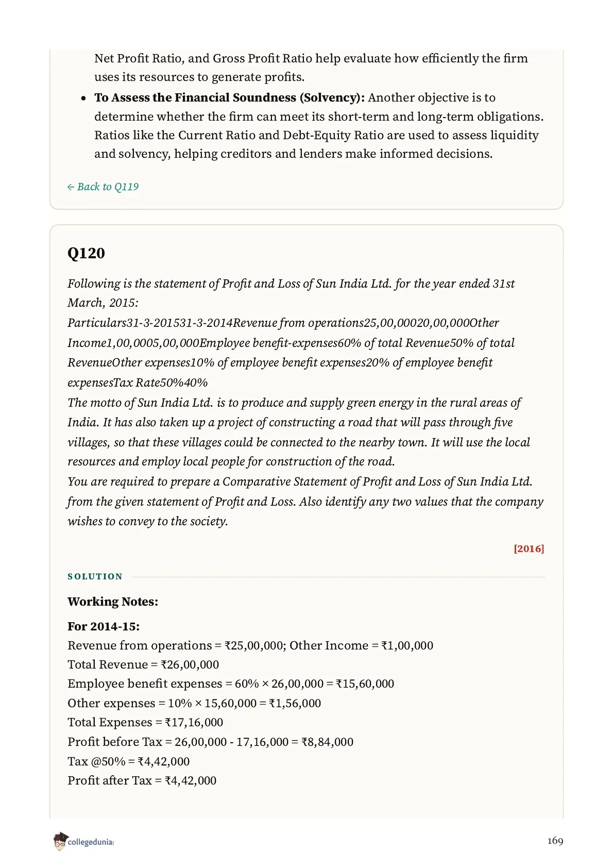Follow the Back to Q119 link
Screen dimensions: 613x868
pyautogui.click(x=103, y=187)
